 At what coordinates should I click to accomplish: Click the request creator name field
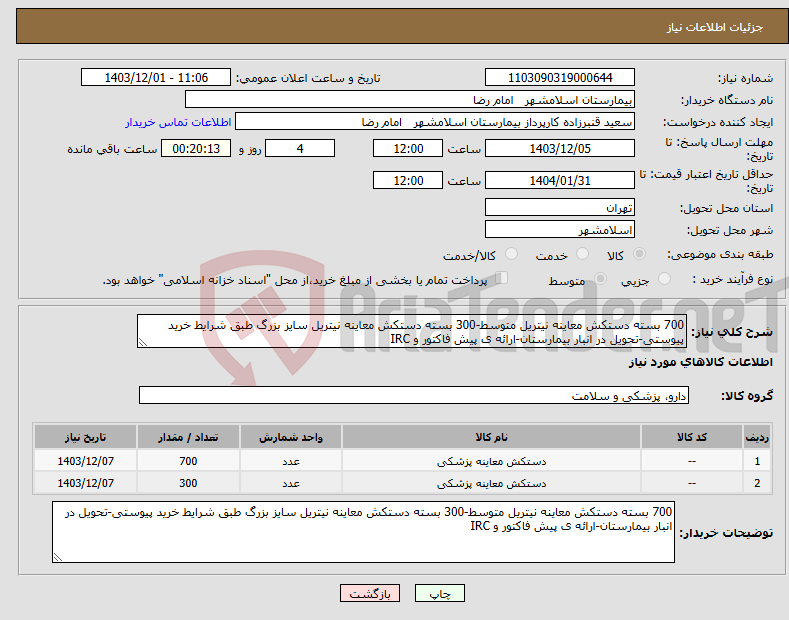tap(435, 122)
